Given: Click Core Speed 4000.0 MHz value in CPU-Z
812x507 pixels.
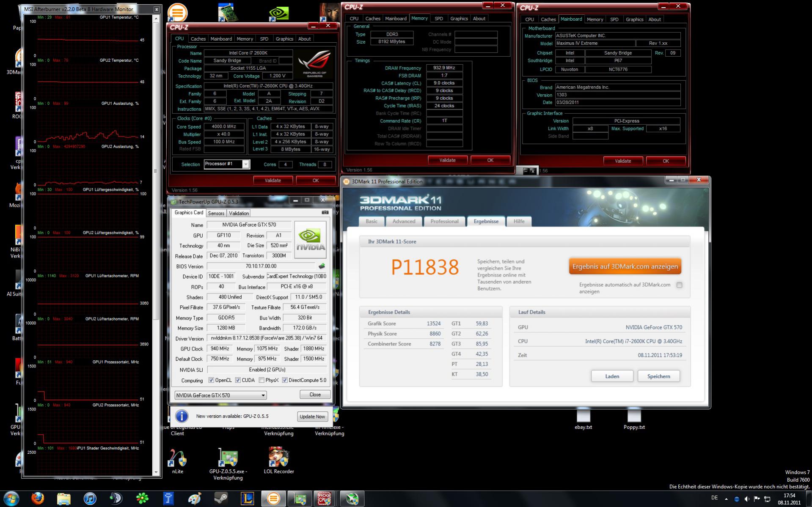Looking at the screenshot, I should pyautogui.click(x=224, y=126).
